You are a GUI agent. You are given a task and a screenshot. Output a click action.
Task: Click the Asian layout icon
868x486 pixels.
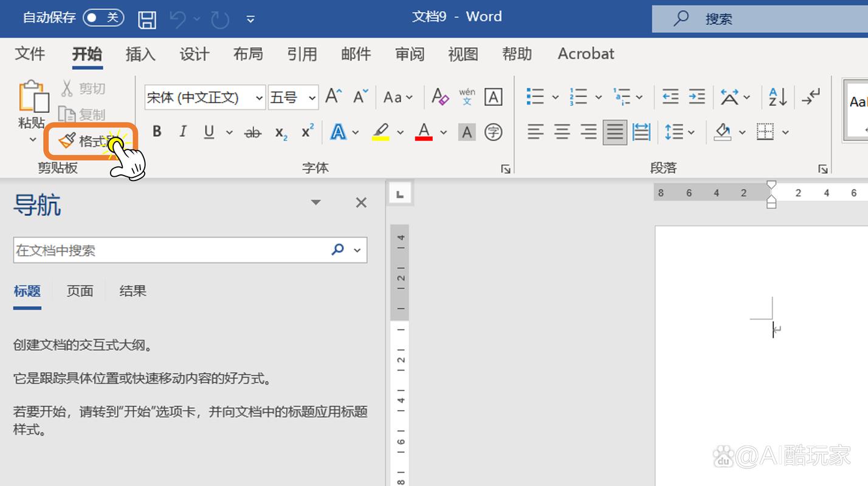(729, 97)
